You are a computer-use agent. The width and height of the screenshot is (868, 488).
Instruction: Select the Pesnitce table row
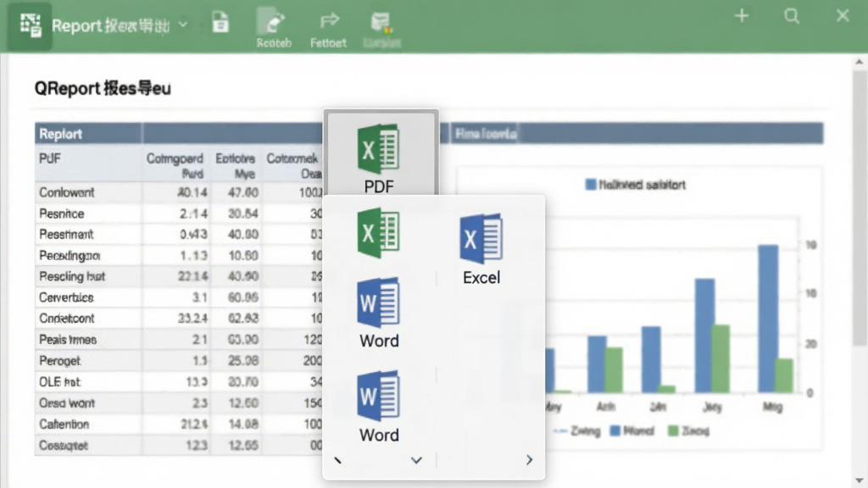click(x=179, y=213)
